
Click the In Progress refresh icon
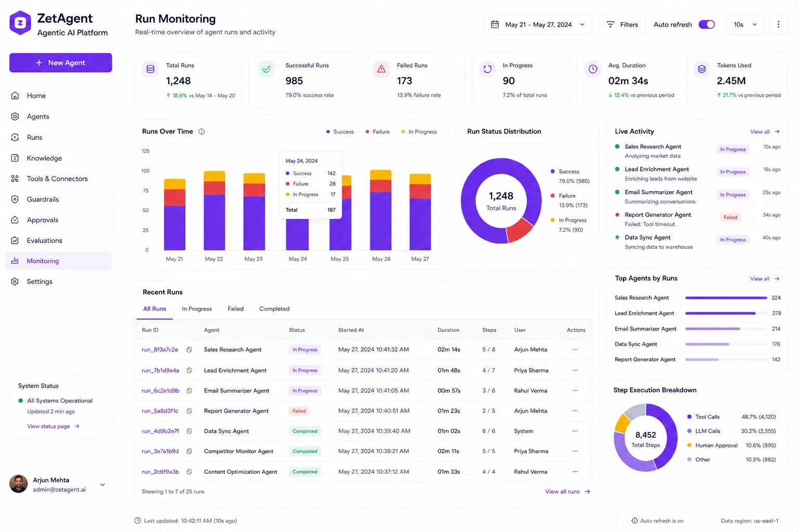pyautogui.click(x=487, y=69)
